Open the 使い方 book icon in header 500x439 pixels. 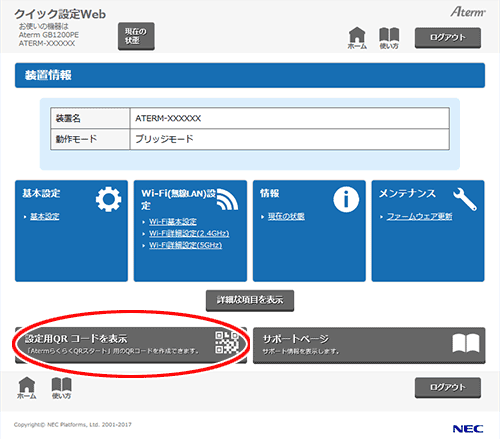pos(389,38)
